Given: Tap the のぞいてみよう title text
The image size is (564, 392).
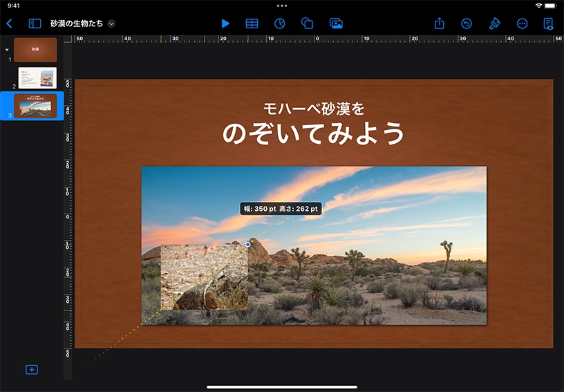Looking at the screenshot, I should [x=313, y=133].
